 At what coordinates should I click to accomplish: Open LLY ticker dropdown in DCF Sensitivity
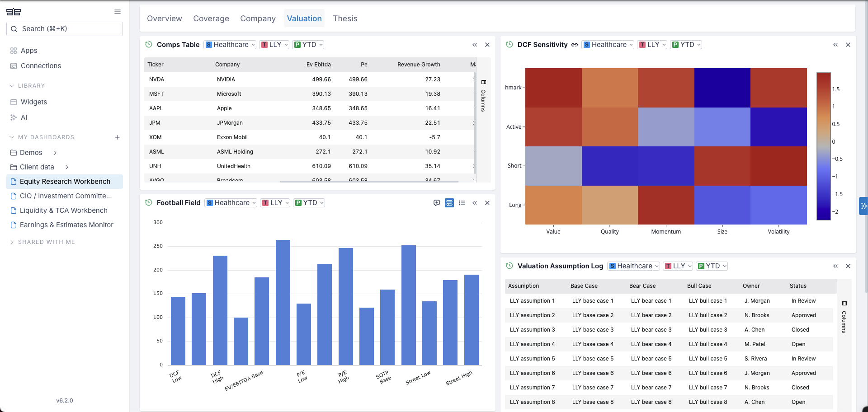pyautogui.click(x=652, y=45)
